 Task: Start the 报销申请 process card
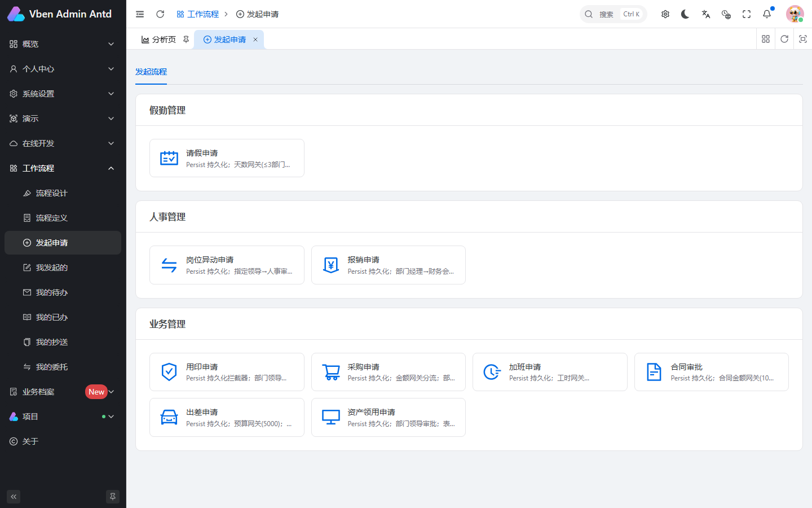pyautogui.click(x=389, y=265)
